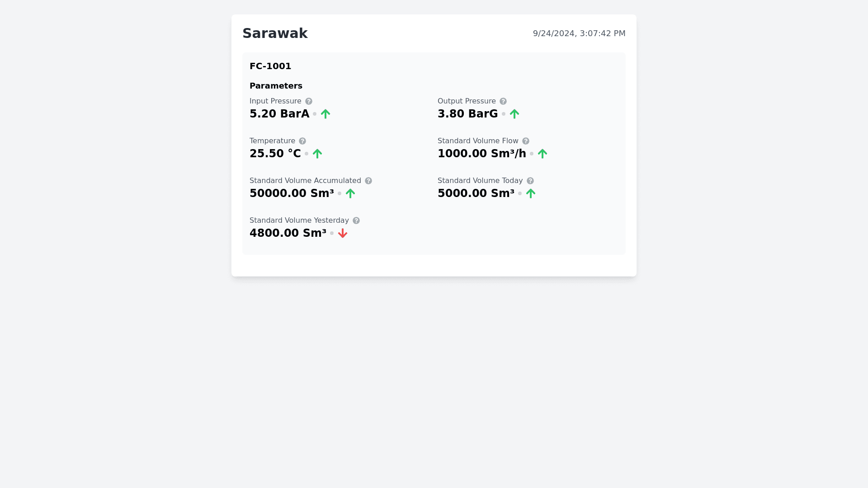The height and width of the screenshot is (488, 868).
Task: Show help for Standard Volume Yesterday
Action: click(356, 221)
